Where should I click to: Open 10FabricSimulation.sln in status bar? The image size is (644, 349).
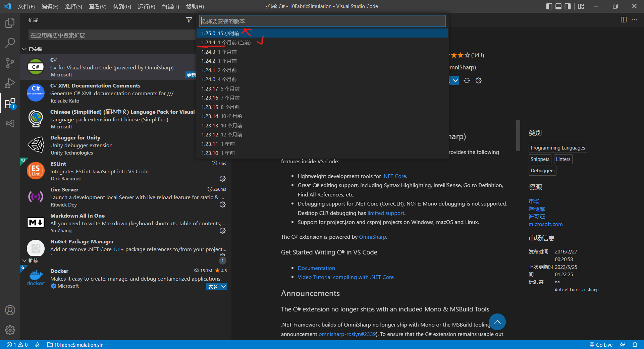pos(75,345)
